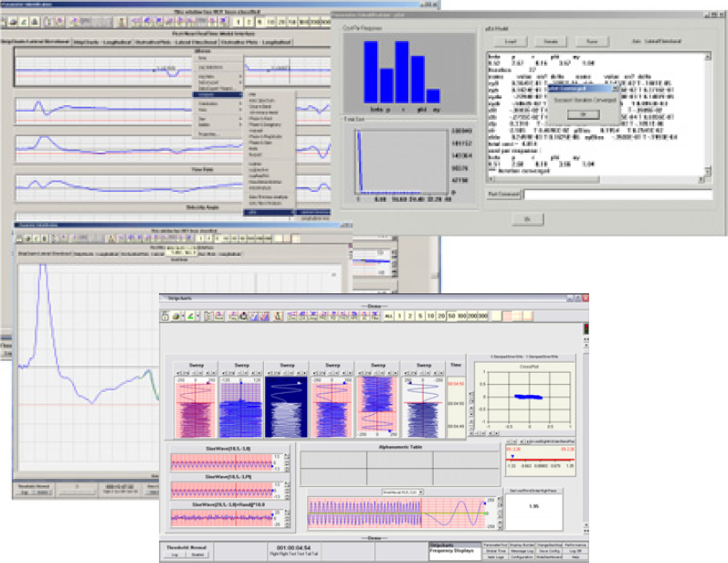
Task: Click the PRD icon in Stripcharts toolbar
Action: (322, 316)
